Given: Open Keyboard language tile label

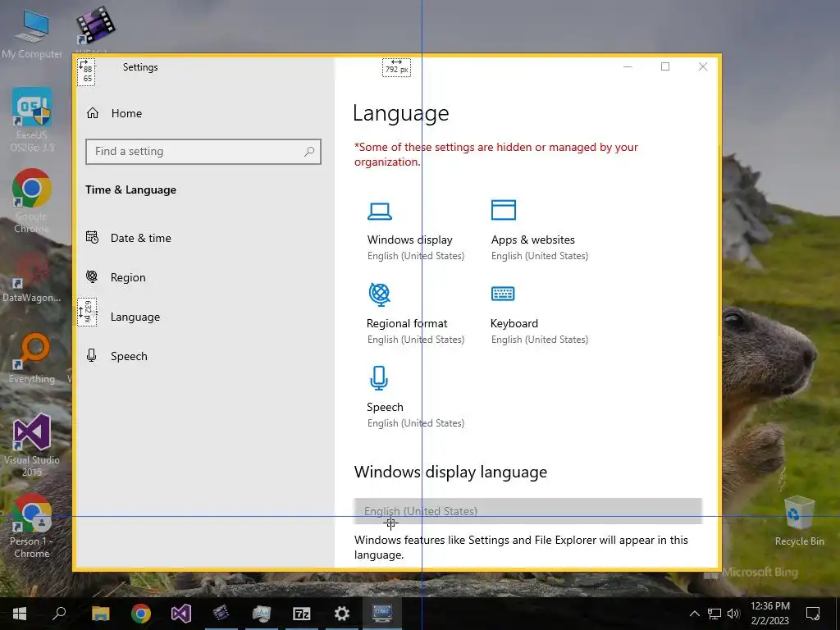Looking at the screenshot, I should pyautogui.click(x=514, y=323).
